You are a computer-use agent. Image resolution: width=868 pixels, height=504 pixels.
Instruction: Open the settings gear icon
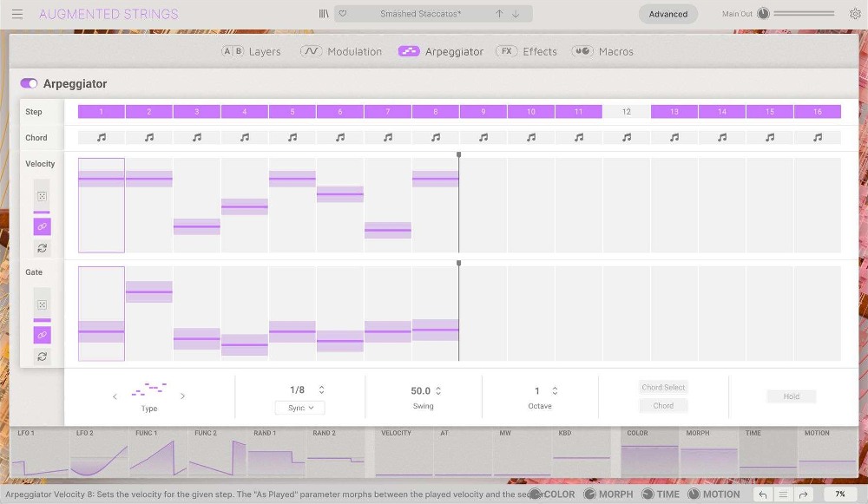[x=855, y=14]
